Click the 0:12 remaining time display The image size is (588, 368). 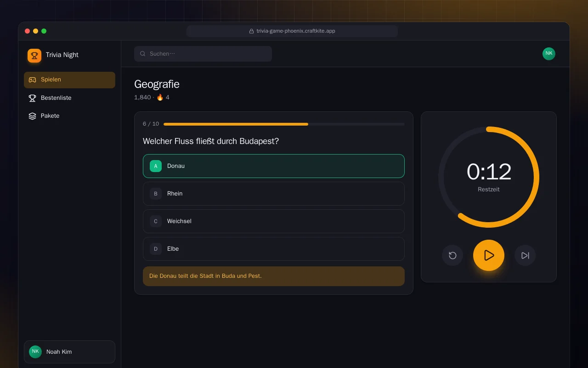(x=489, y=172)
